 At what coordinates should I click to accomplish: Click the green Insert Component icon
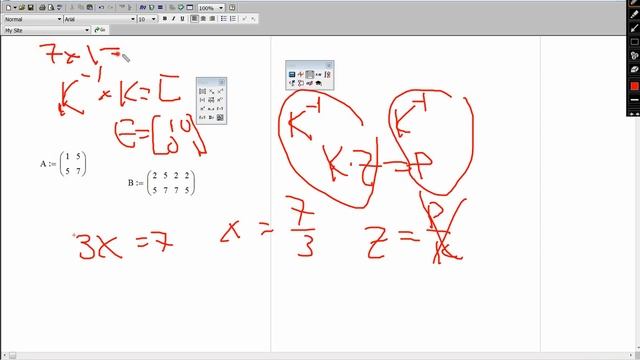click(x=181, y=7)
